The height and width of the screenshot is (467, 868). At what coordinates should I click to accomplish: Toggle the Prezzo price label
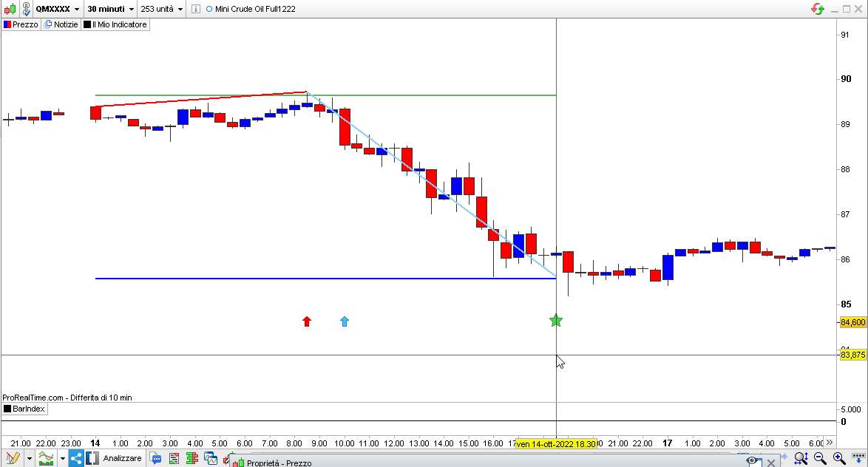pyautogui.click(x=21, y=24)
